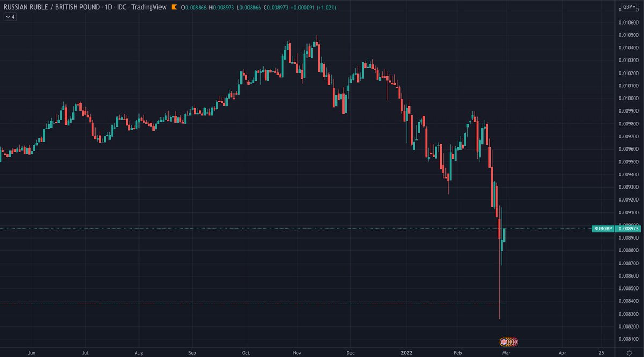Viewport: 644px width, 357px height.
Task: Click the change value +0.000091 (+1.02%)
Action: (x=314, y=8)
